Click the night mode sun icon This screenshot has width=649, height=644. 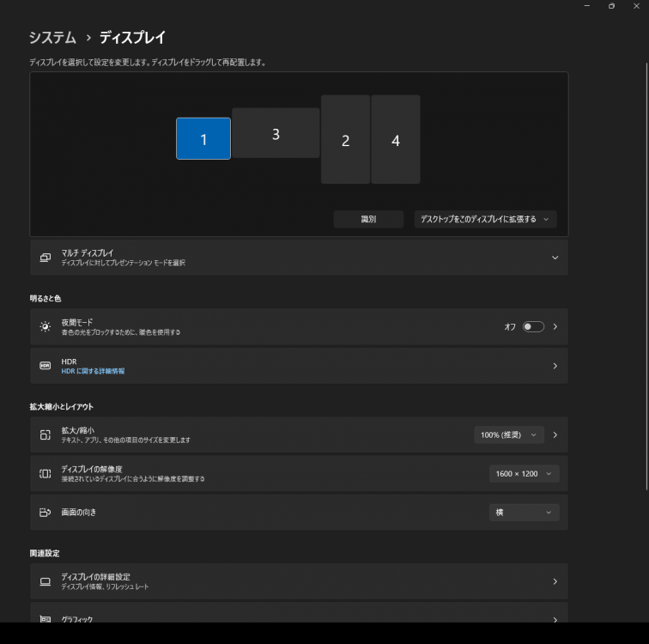coord(45,327)
